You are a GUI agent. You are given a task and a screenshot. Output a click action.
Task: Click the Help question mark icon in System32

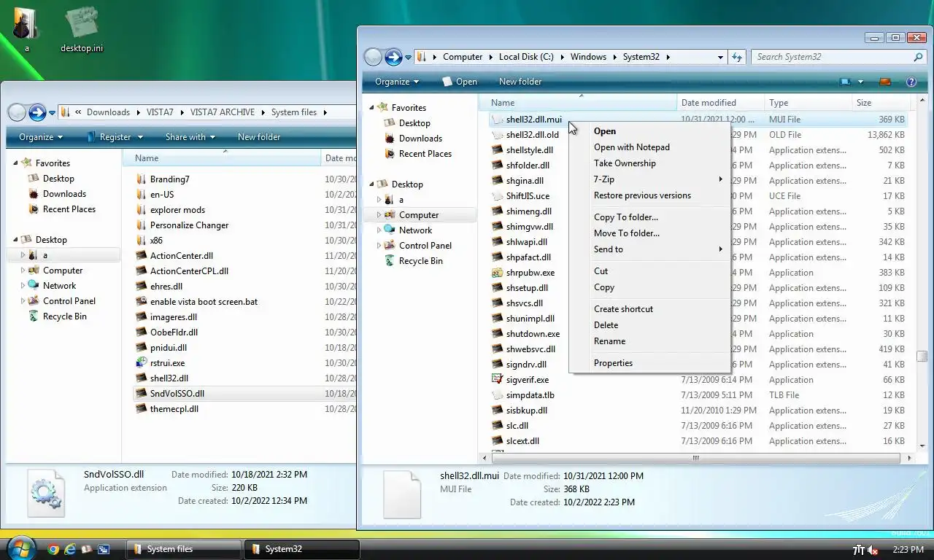[911, 82]
